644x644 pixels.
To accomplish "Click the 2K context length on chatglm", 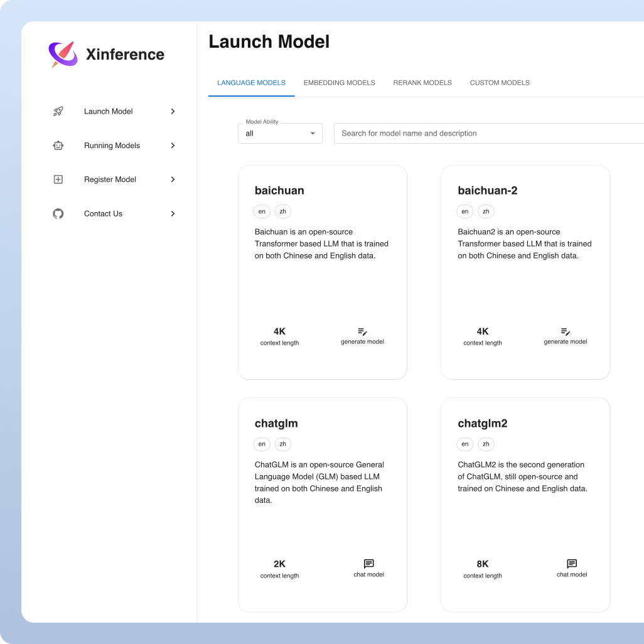I will pos(279,569).
